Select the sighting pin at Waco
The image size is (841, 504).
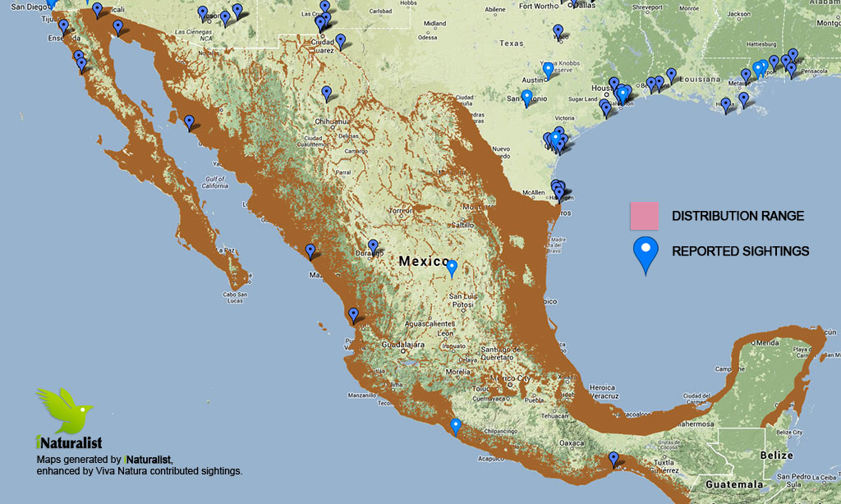558,32
